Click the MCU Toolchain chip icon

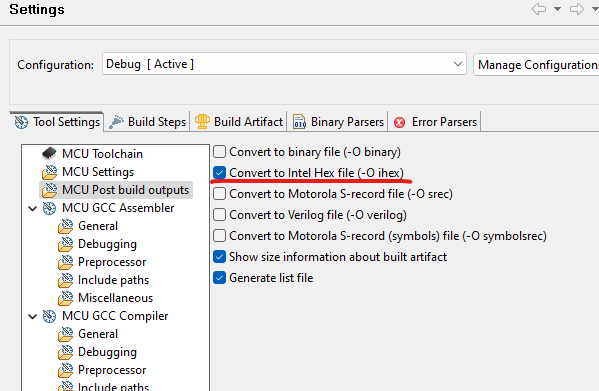[49, 153]
